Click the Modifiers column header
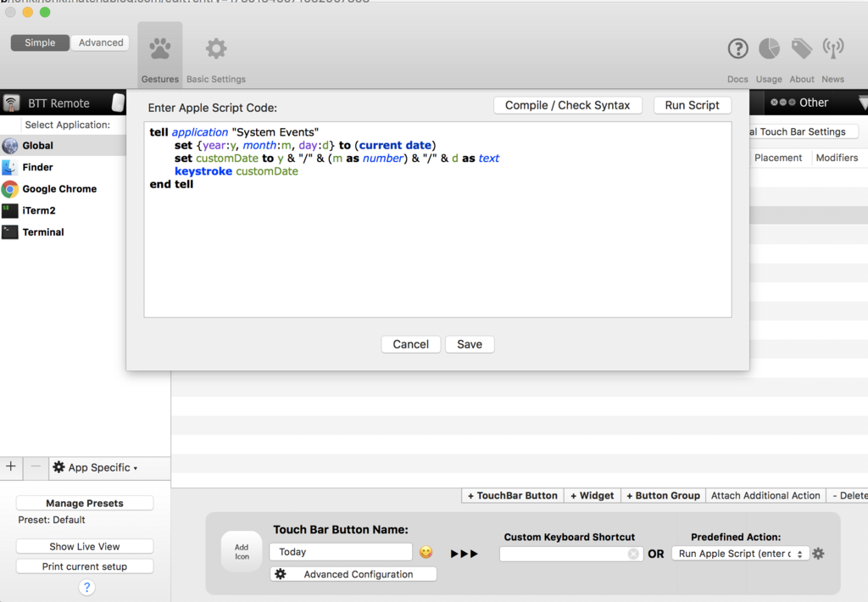 coord(837,158)
